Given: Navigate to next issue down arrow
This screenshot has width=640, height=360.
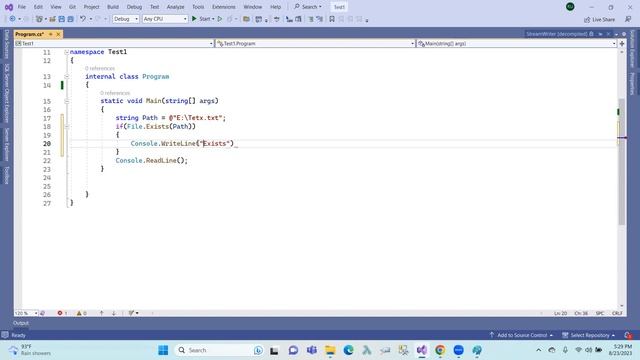Looking at the screenshot, I should point(114,313).
